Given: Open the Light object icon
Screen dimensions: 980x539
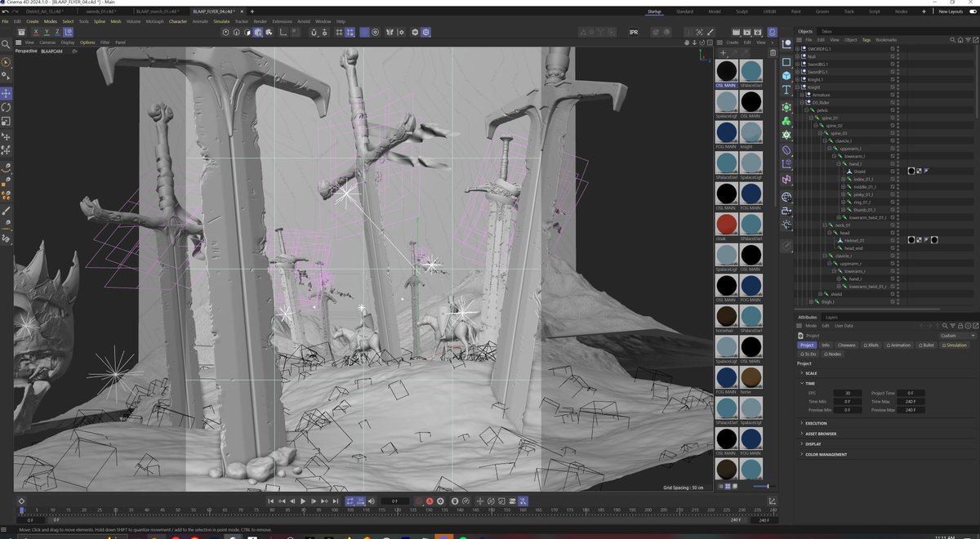Looking at the screenshot, I should click(x=786, y=225).
